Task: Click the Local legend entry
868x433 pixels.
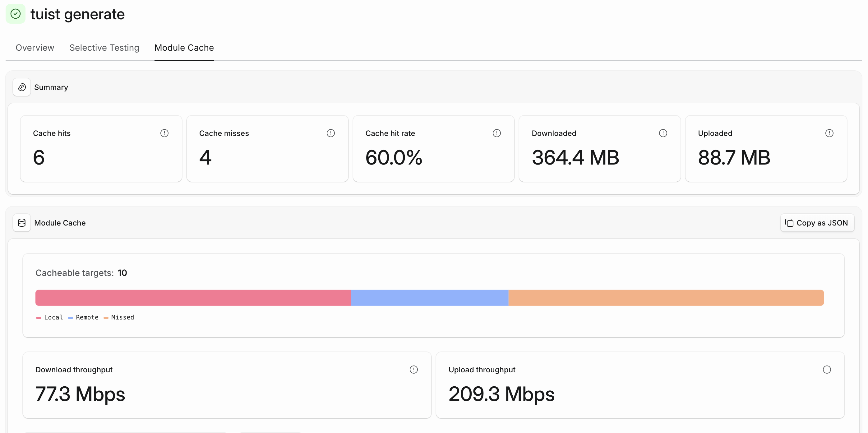Action: click(x=49, y=317)
